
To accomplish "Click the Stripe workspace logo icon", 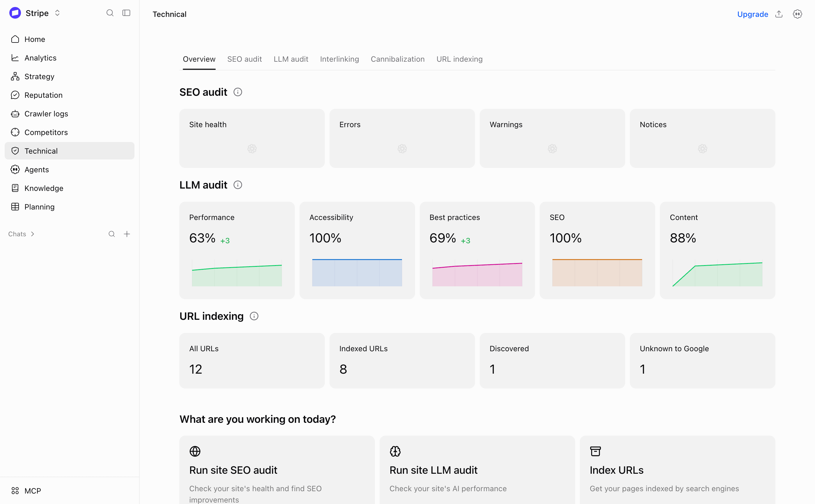I will tap(15, 13).
